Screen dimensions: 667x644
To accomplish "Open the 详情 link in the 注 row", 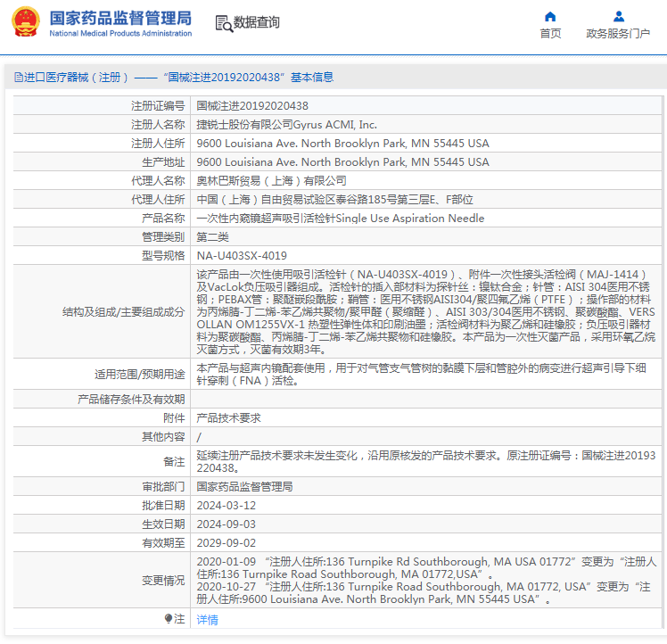I will click(x=207, y=619).
